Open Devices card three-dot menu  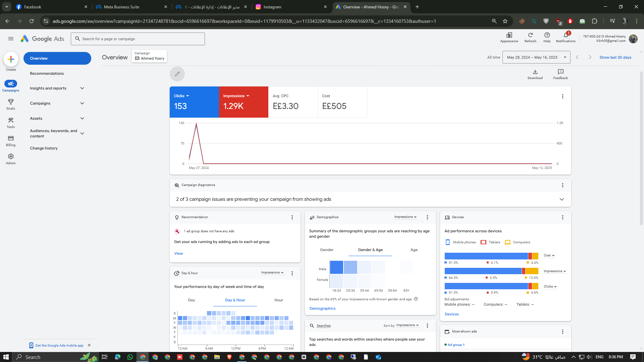coord(562,217)
